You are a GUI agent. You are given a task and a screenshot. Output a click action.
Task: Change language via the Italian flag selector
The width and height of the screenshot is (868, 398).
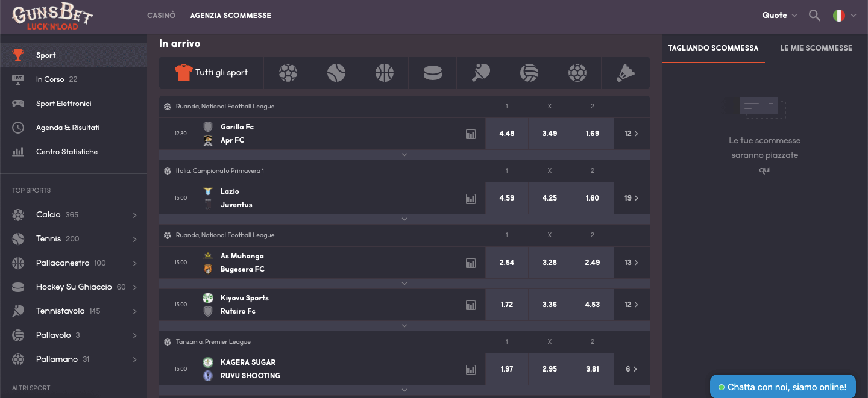[843, 15]
